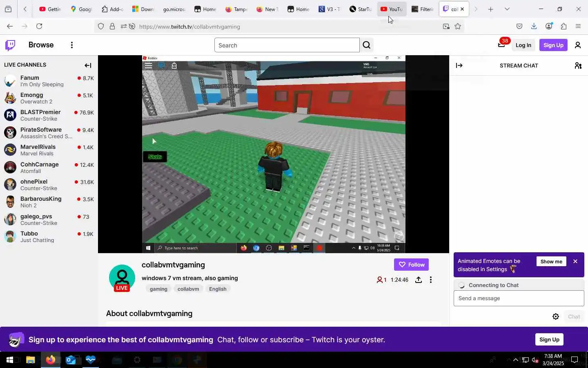Open BLASTPremier channel
The width and height of the screenshot is (588, 368).
coord(49,115)
